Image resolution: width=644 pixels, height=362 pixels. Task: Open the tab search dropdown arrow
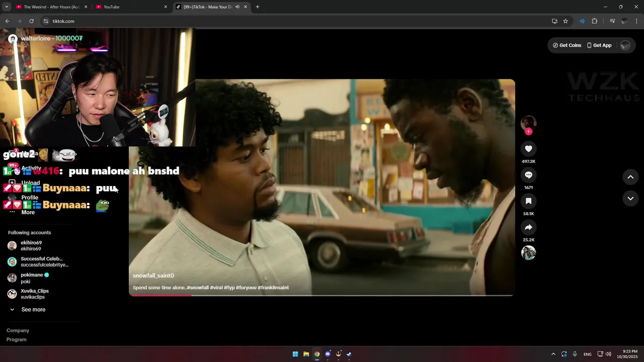(7, 7)
